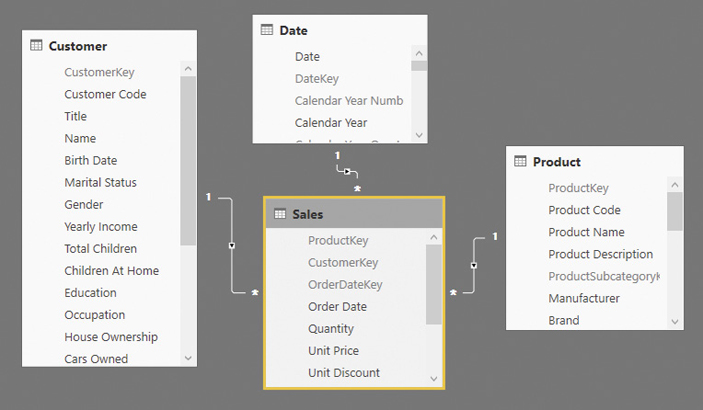The image size is (703, 410).
Task: Select CustomerKey field in Customer table
Action: [100, 72]
